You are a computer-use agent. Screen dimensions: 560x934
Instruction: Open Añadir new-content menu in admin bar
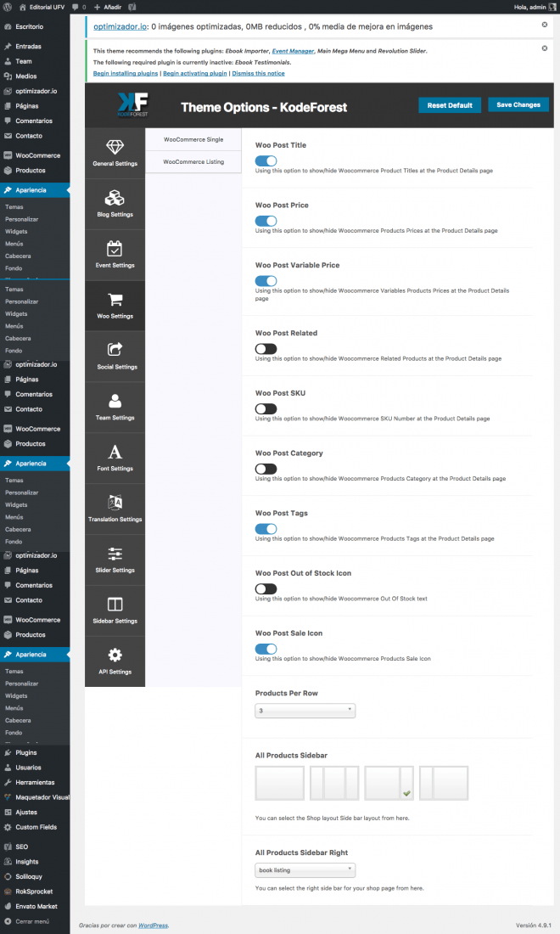point(108,7)
